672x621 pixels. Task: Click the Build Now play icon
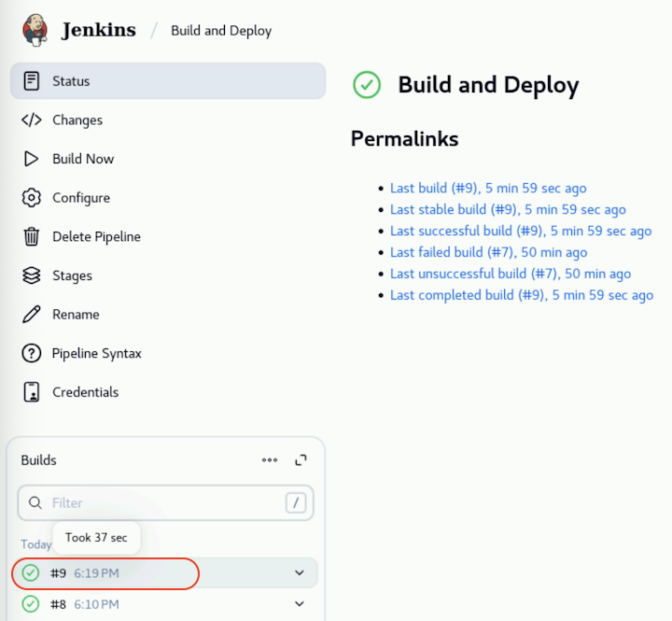coord(32,159)
